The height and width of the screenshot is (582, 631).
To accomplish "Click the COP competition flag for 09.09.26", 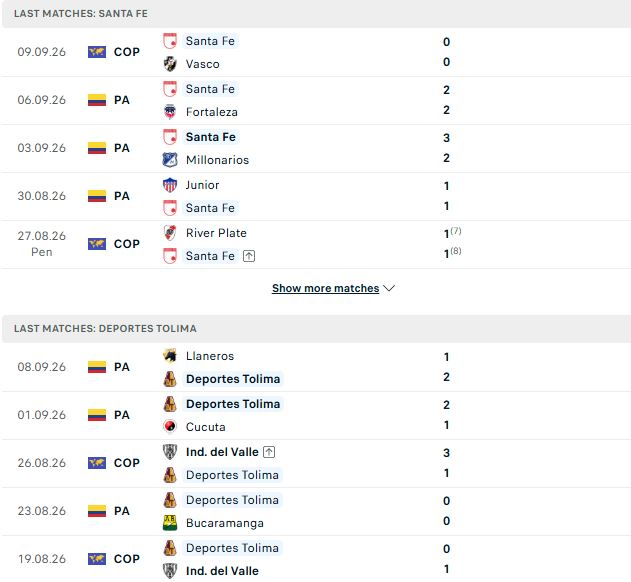I will pos(97,52).
